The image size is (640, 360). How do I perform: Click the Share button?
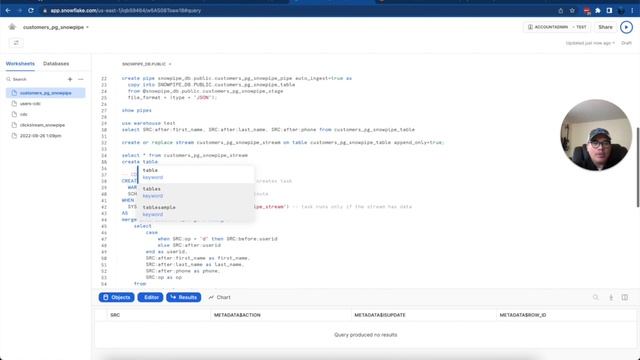pyautogui.click(x=605, y=27)
